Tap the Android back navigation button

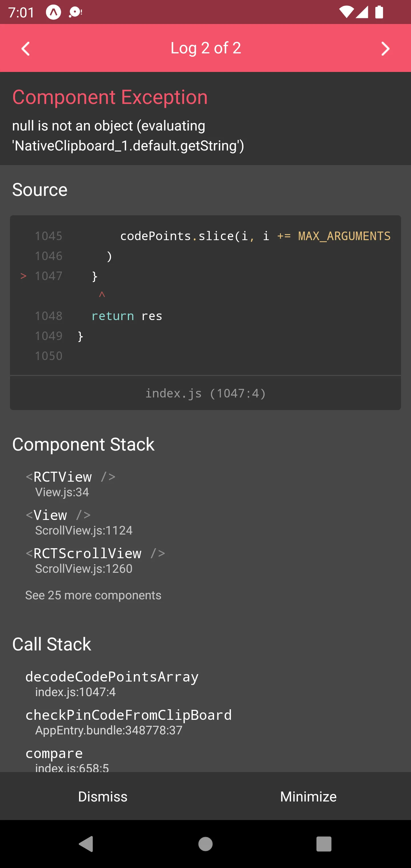pyautogui.click(x=86, y=844)
